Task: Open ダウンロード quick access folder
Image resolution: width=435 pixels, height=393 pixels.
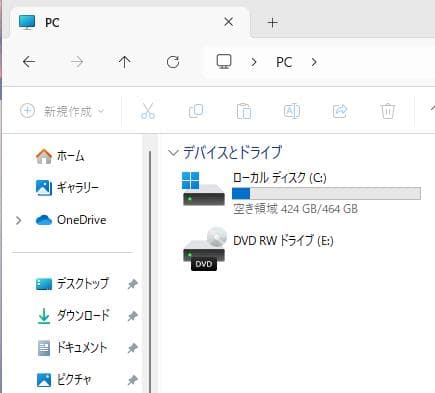Action: pyautogui.click(x=83, y=315)
